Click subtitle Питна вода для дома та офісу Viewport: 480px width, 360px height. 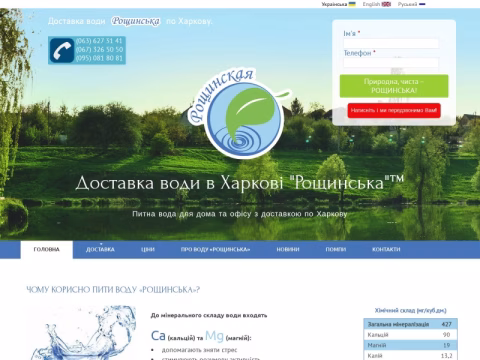coord(240,214)
